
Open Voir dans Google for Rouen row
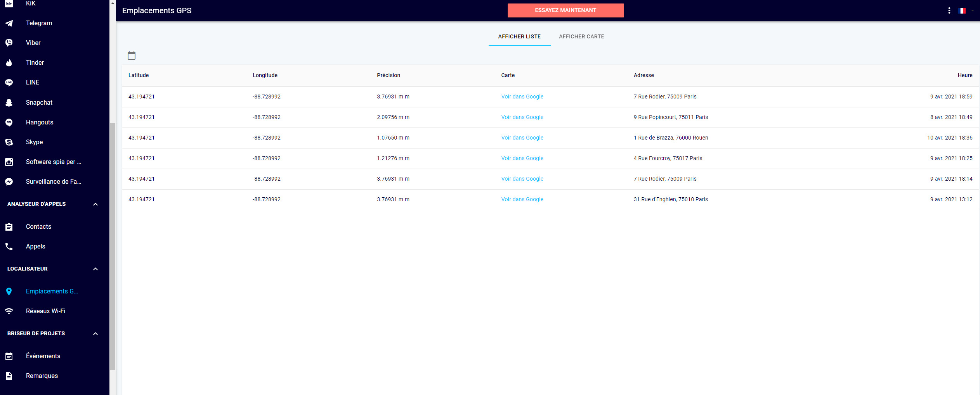coord(522,138)
